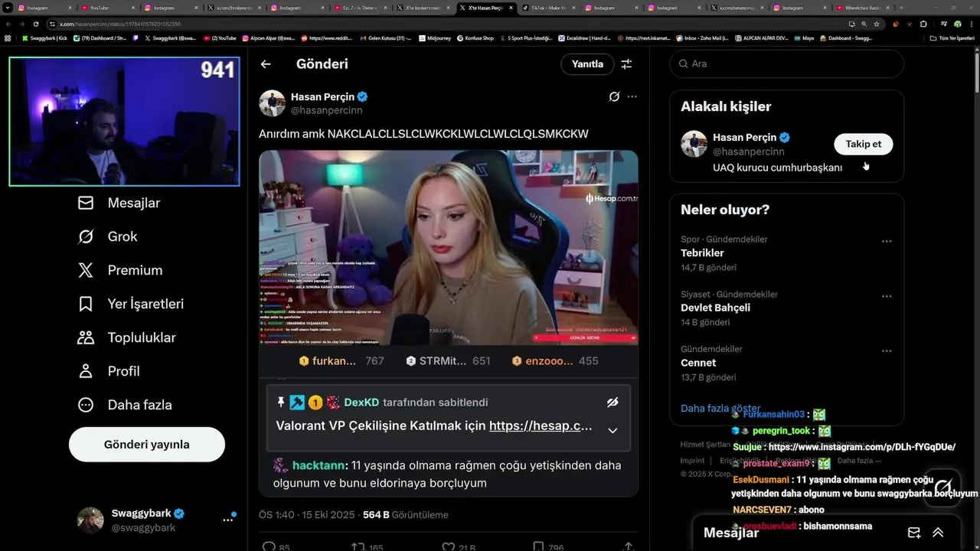The width and height of the screenshot is (980, 551).
Task: Click the floating Grok button above Mesajlar
Action: [x=942, y=487]
